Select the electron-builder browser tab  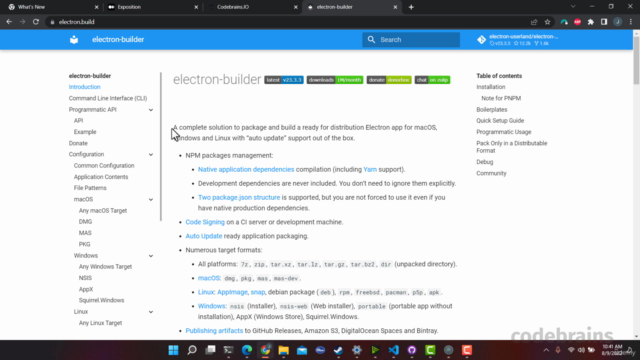click(x=352, y=7)
